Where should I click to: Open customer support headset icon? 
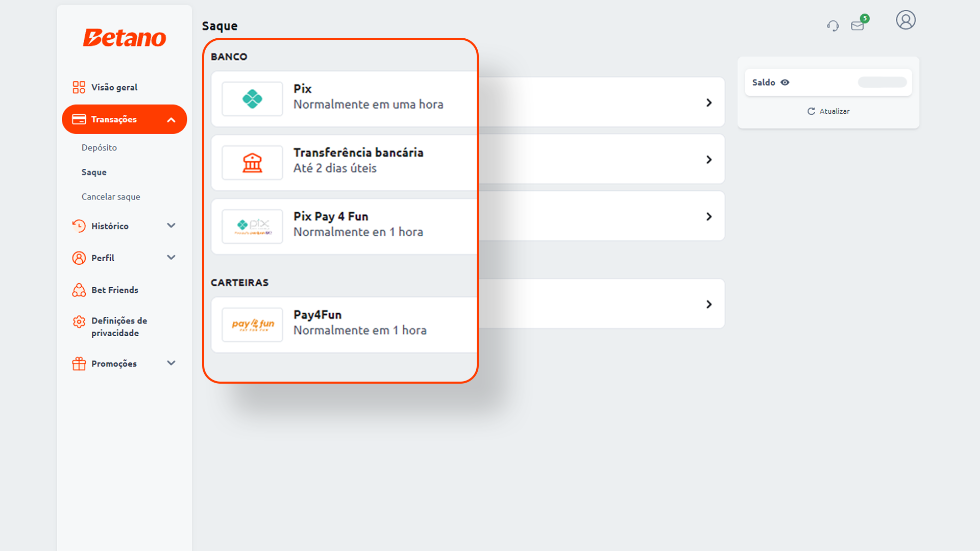pos(833,26)
